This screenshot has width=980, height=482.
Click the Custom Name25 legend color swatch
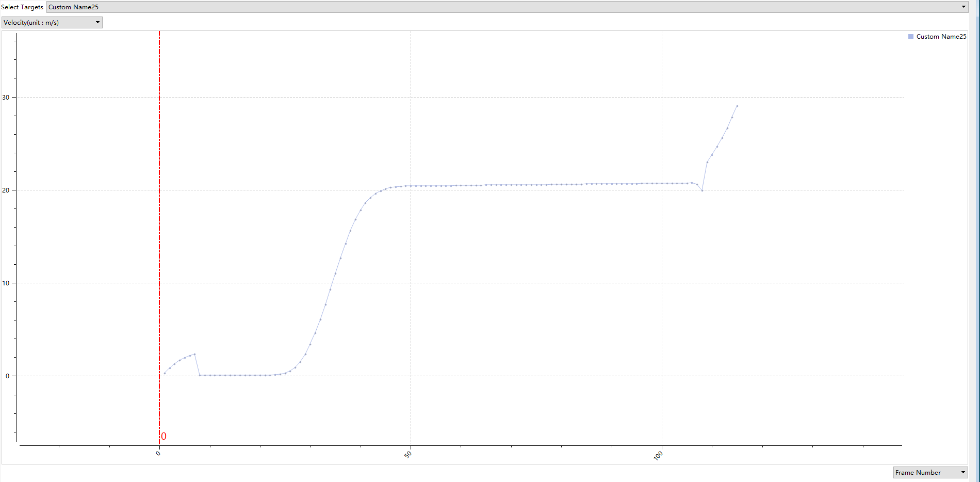tap(911, 37)
